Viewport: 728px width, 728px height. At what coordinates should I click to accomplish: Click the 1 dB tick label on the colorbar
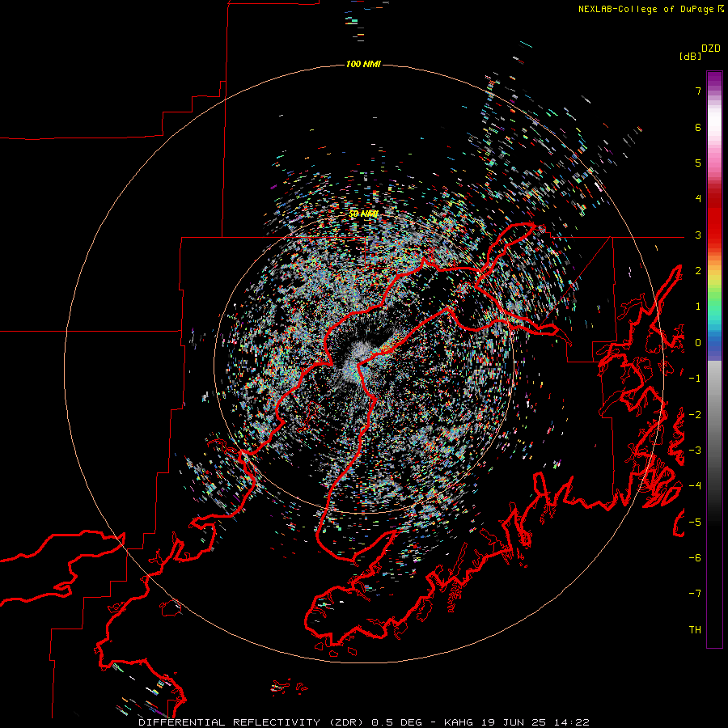point(698,307)
